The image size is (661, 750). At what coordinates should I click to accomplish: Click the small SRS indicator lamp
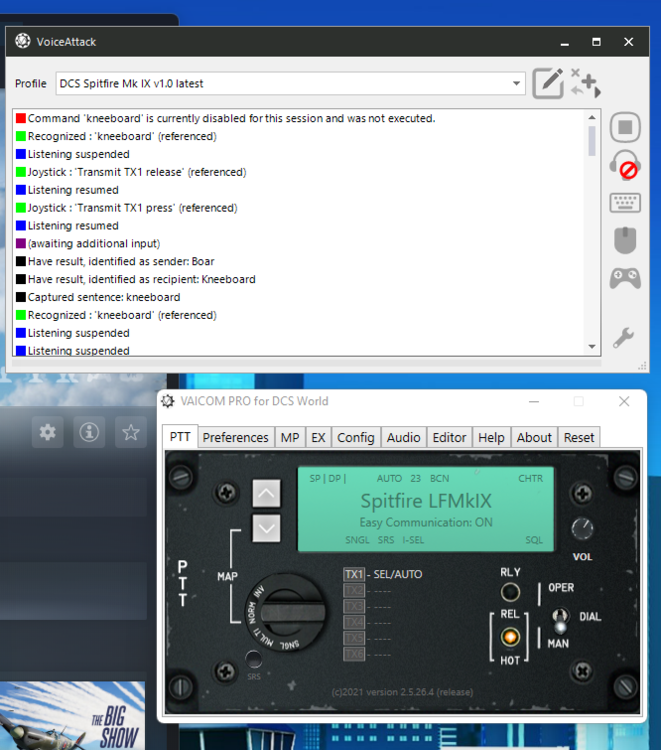[253, 659]
